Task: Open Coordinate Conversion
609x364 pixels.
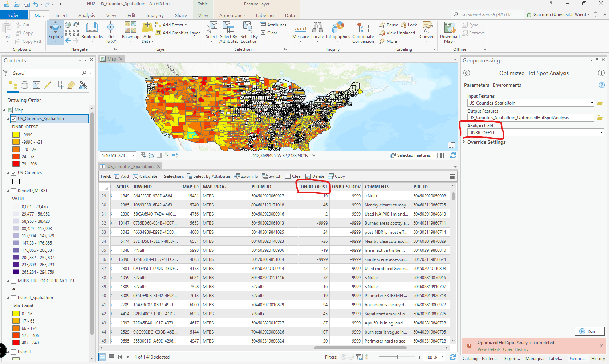Action: (x=363, y=32)
